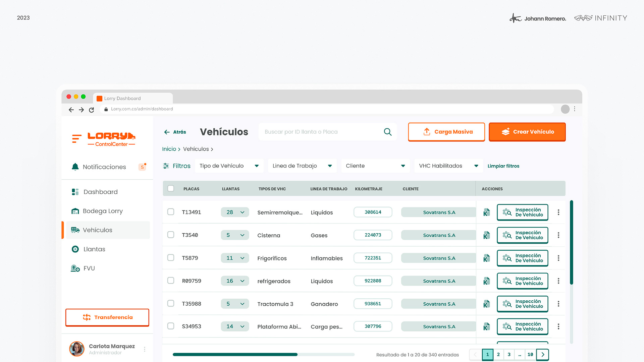
Task: Open the three-dot menu for row T5879
Action: coord(558,258)
